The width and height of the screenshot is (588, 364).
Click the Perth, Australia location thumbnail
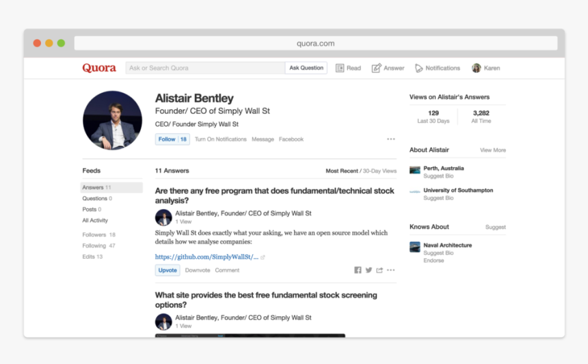[x=415, y=170]
